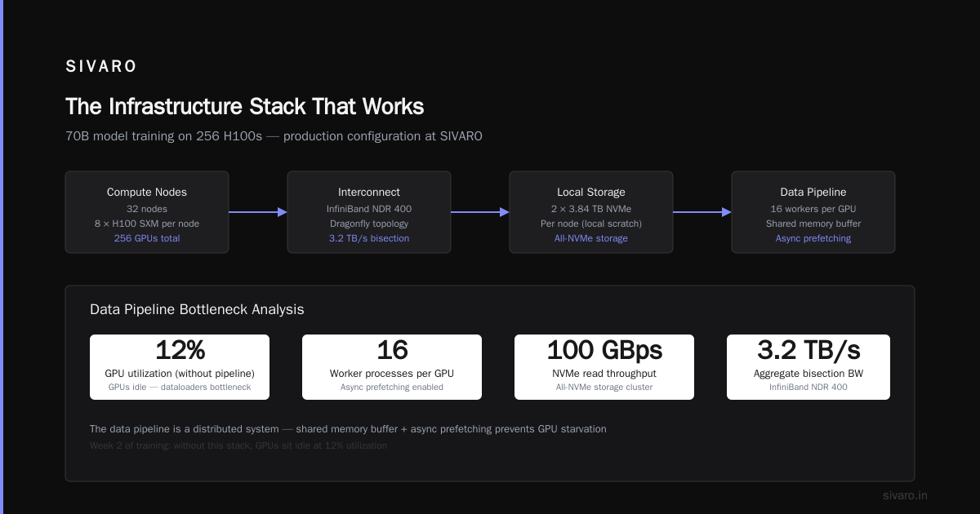Click 'Worker processes per GPU' label

click(x=392, y=374)
